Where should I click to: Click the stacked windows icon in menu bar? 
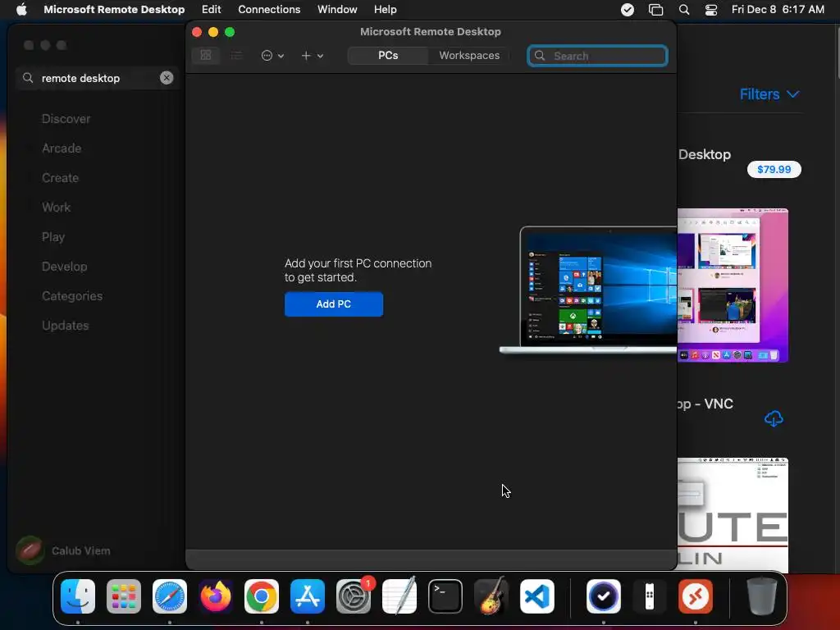pos(655,10)
